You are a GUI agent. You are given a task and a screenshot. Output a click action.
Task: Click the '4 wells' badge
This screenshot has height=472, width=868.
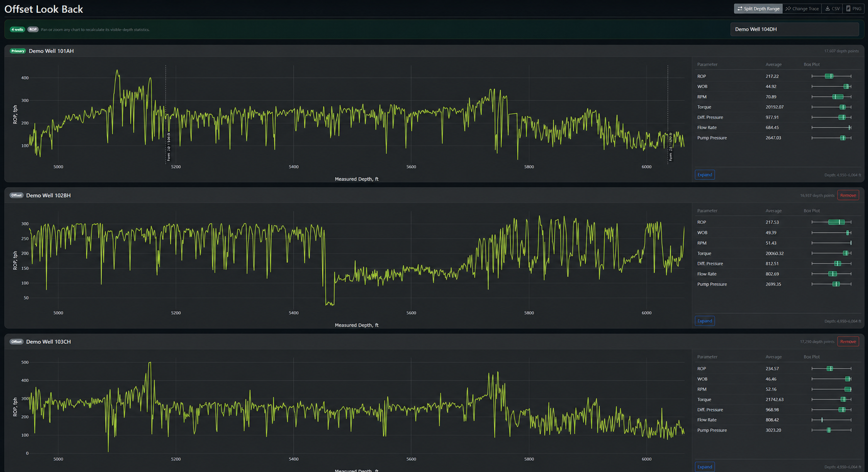click(x=17, y=30)
